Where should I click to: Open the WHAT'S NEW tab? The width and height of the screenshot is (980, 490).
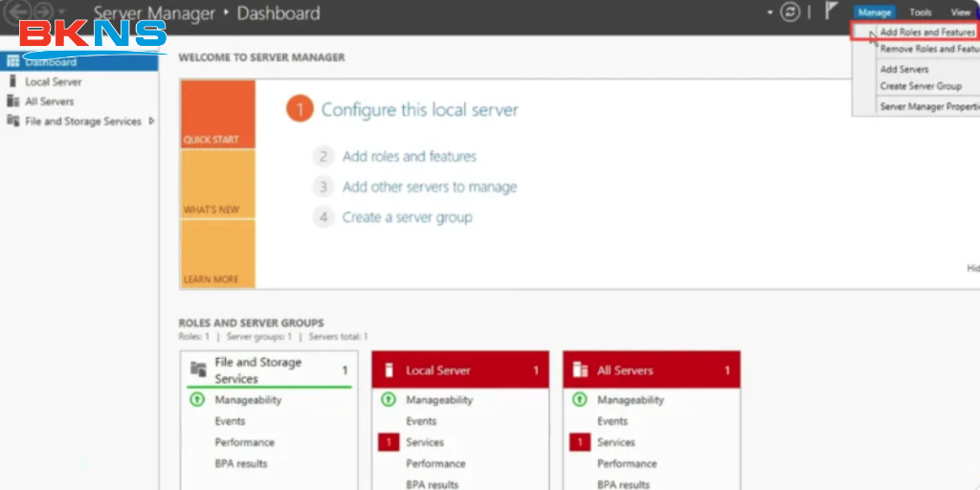(x=217, y=184)
